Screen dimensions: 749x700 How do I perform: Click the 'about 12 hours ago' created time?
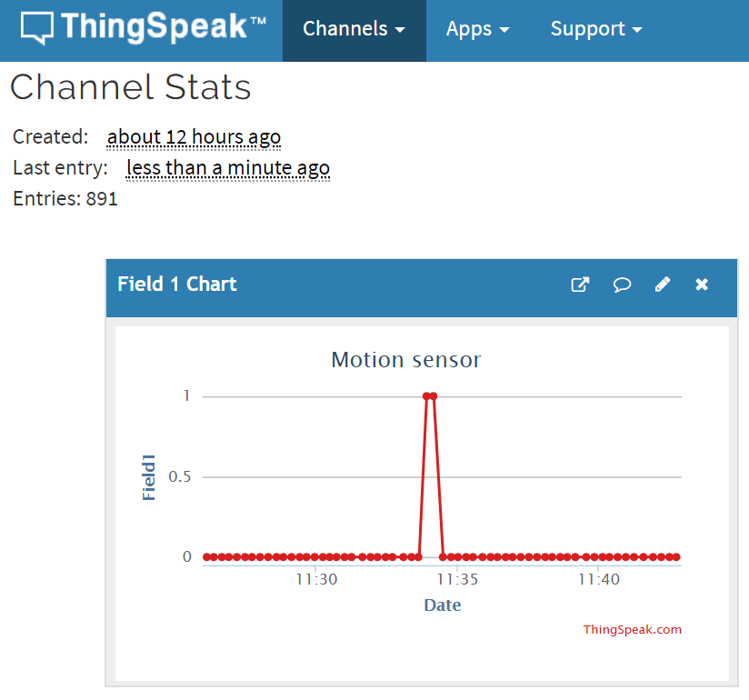pos(194,137)
